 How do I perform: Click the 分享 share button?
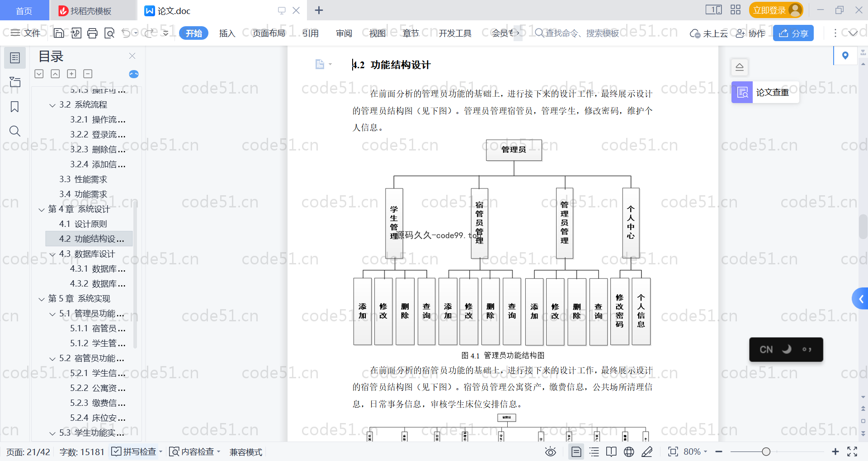point(793,33)
